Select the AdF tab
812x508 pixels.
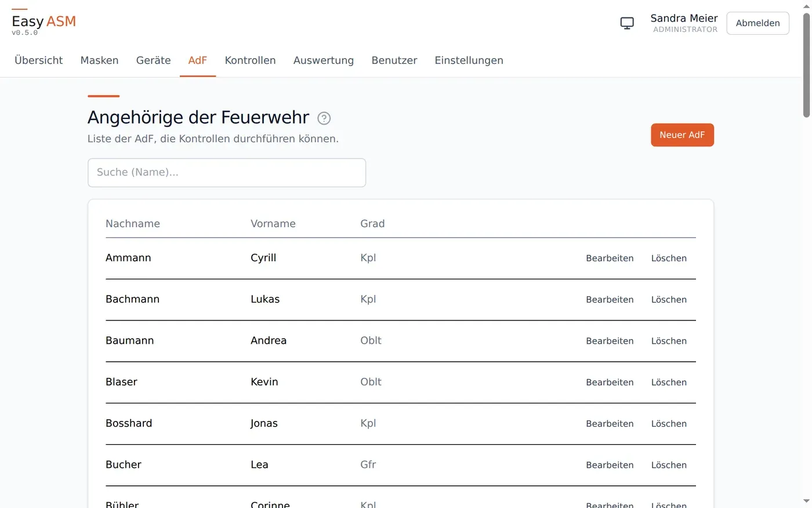(x=198, y=60)
